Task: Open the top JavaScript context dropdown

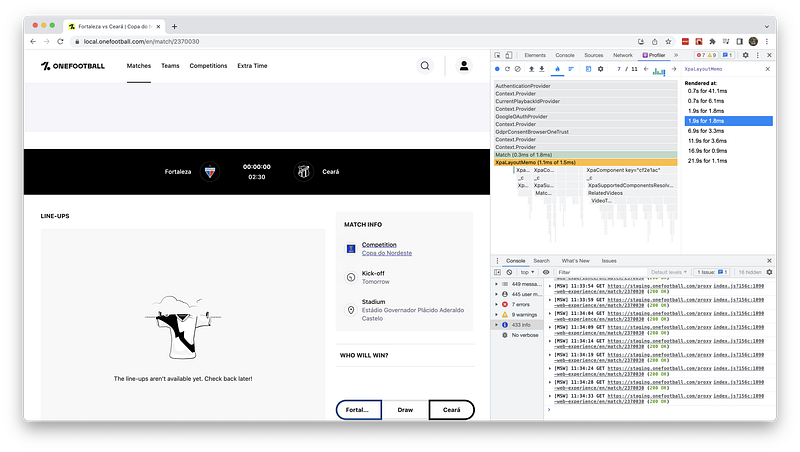Action: (x=526, y=271)
